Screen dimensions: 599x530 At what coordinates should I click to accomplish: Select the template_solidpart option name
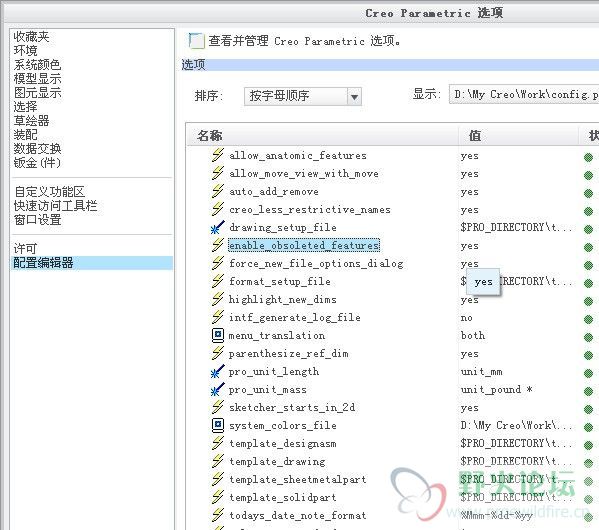(283, 498)
